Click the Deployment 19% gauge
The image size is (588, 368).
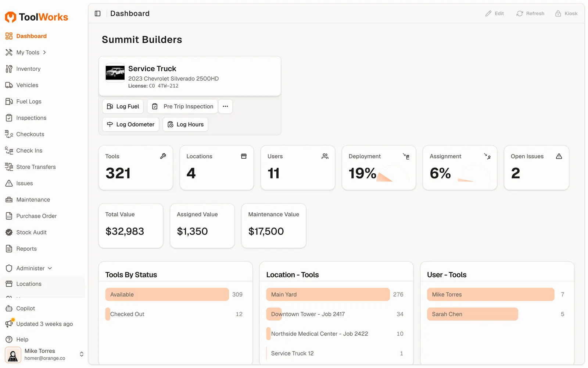(x=392, y=173)
